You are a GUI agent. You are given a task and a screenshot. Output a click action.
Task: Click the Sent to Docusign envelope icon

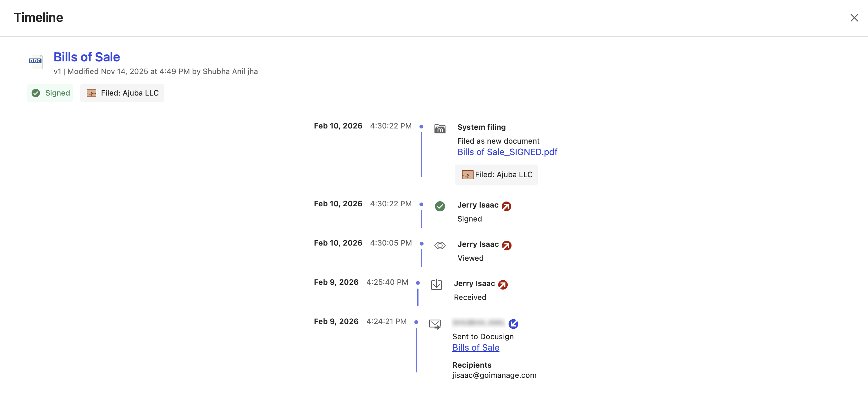[x=435, y=324]
